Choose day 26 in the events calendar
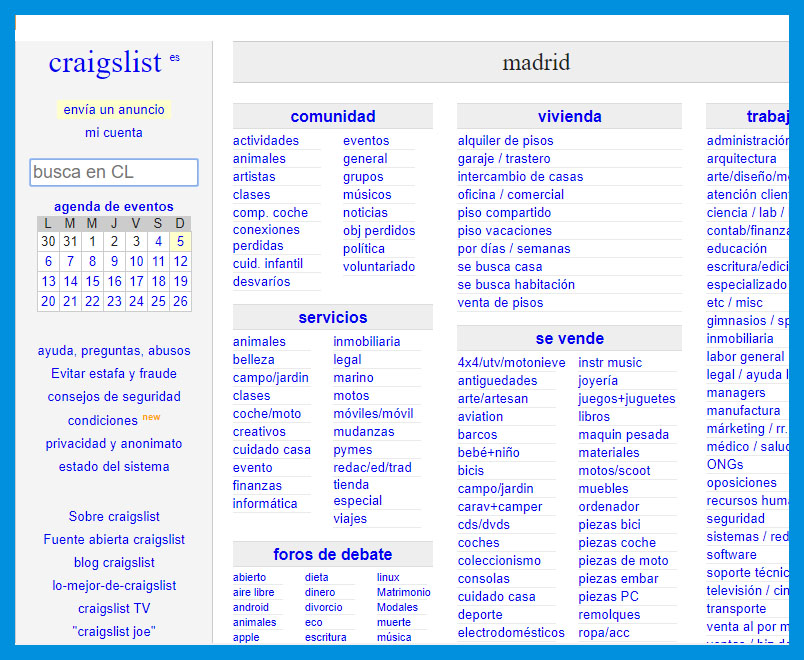The height and width of the screenshot is (660, 804). pyautogui.click(x=180, y=301)
